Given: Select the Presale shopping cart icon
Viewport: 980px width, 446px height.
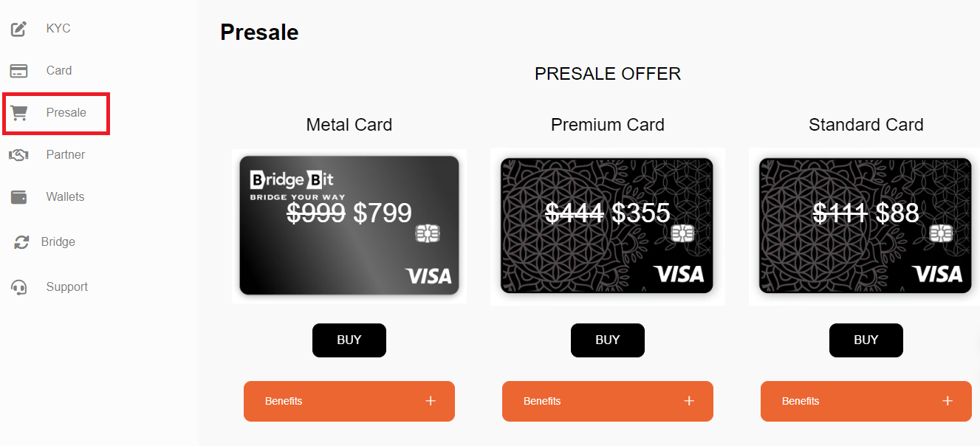Looking at the screenshot, I should click(x=20, y=112).
